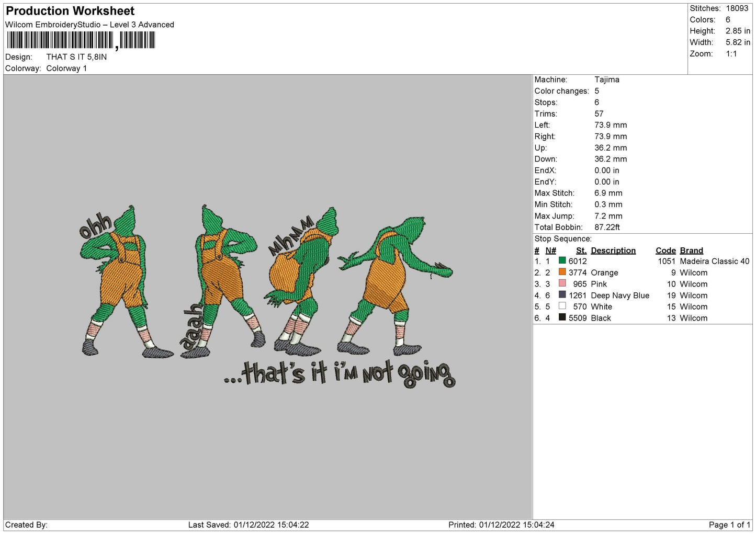
Task: Click the Max Stitch value '6.9 mm'
Action: click(x=608, y=193)
